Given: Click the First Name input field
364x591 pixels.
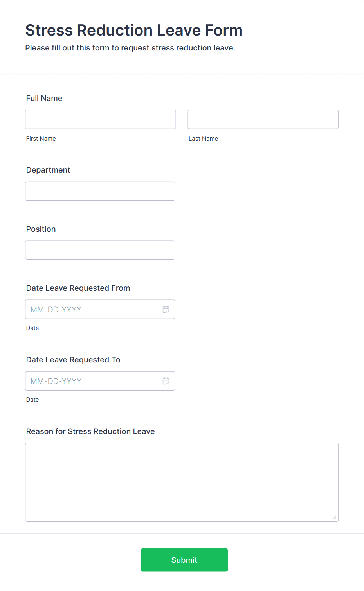Looking at the screenshot, I should [101, 119].
